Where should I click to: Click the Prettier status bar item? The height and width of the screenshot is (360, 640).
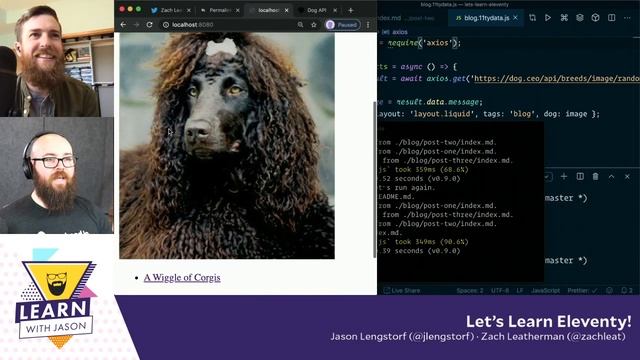[582, 291]
